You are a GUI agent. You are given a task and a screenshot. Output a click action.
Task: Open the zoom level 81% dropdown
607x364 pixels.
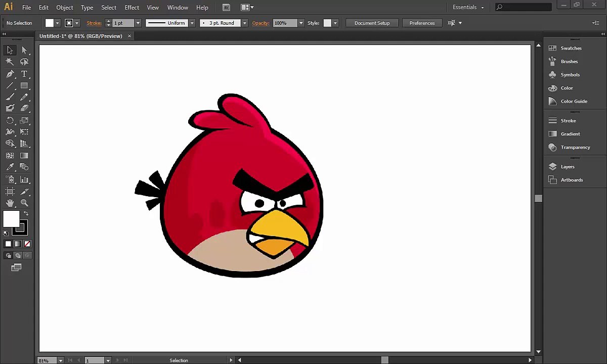click(61, 360)
